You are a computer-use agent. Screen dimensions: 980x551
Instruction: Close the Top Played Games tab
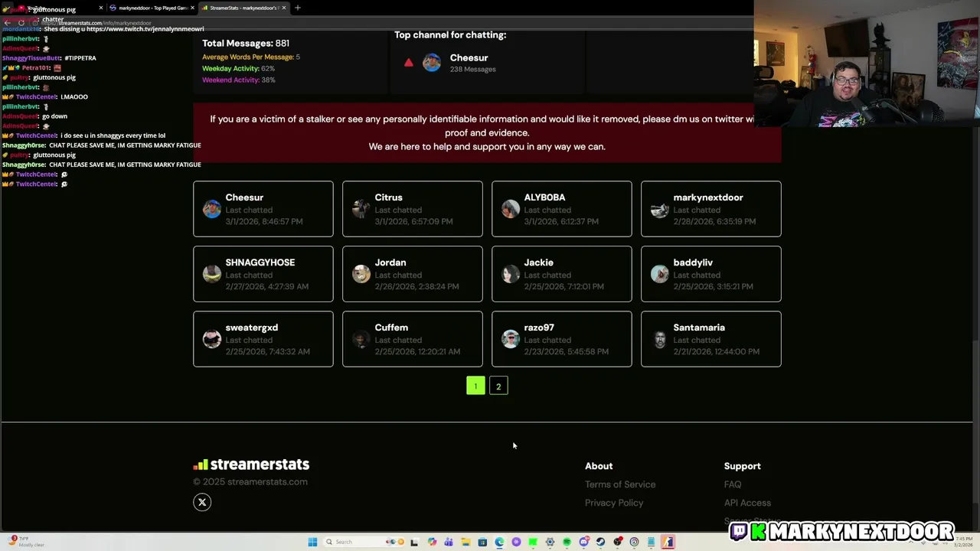point(193,8)
